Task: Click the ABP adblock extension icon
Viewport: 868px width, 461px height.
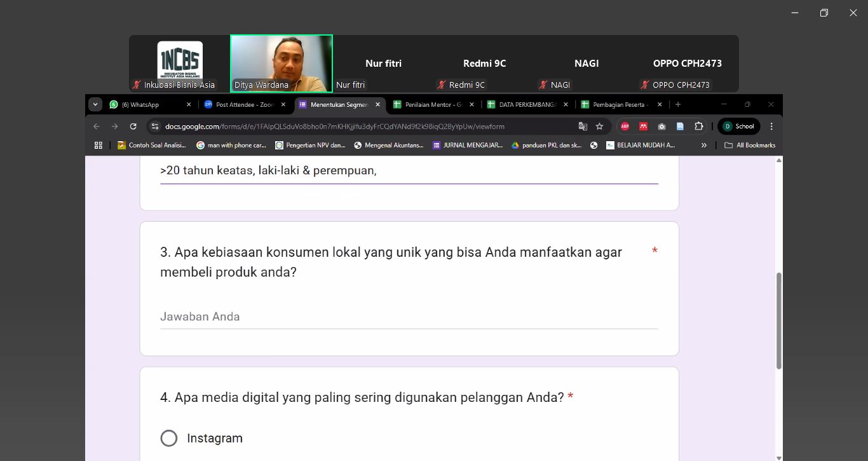Action: (625, 127)
